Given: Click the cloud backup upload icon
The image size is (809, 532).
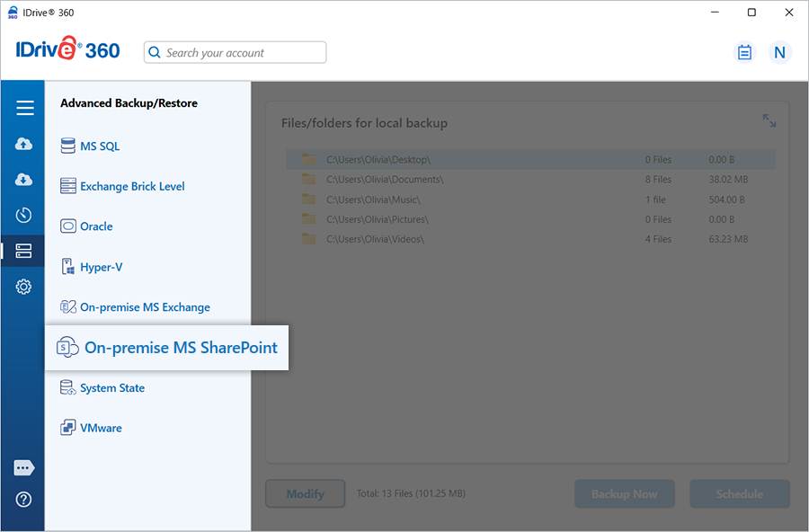Looking at the screenshot, I should click(x=24, y=144).
